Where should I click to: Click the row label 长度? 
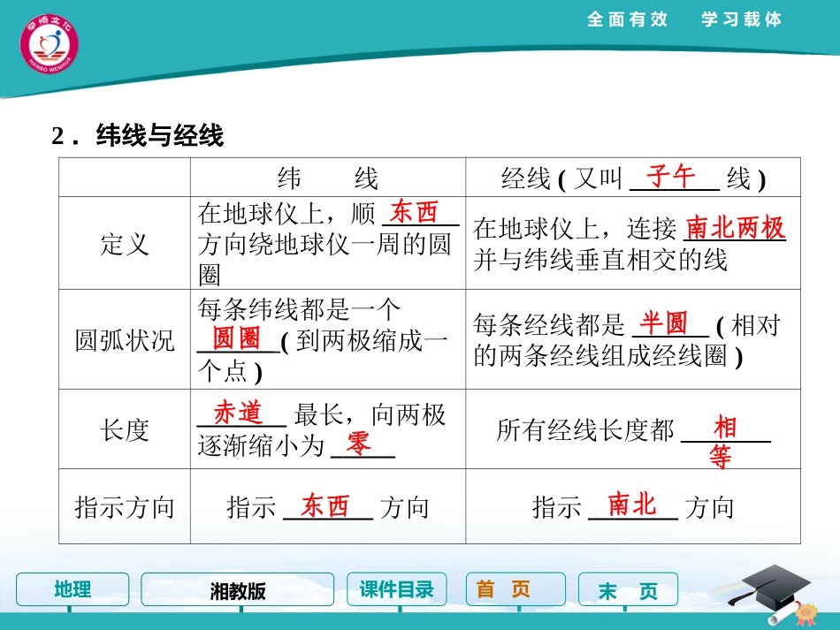[125, 429]
